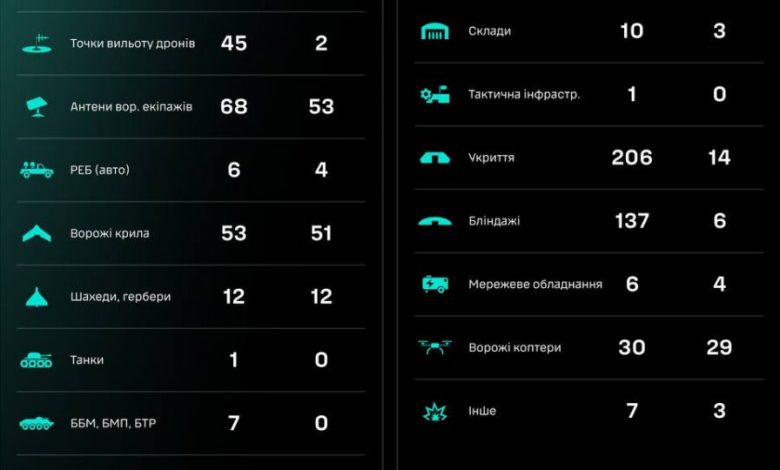Select the Тактична інфрастр. icon
780x470 pixels.
pyautogui.click(x=435, y=94)
